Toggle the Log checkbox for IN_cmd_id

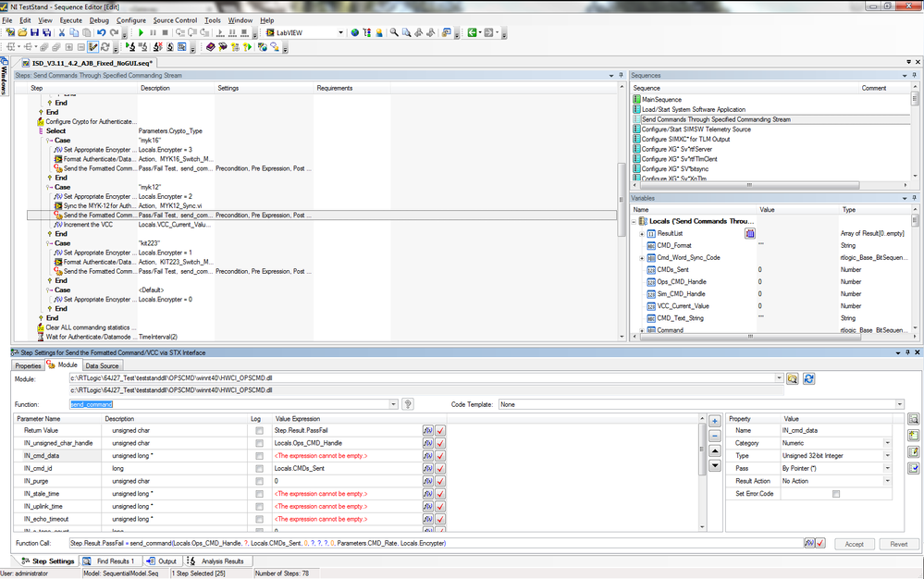(x=259, y=468)
